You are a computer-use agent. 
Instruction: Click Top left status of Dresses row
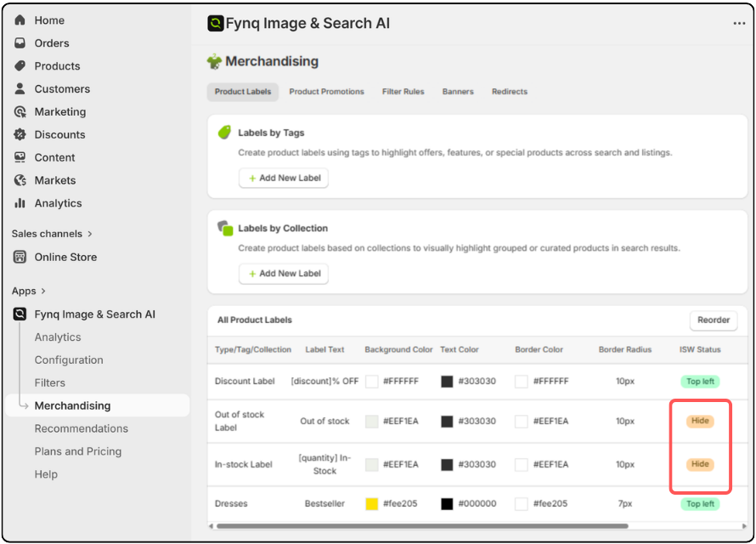point(700,504)
